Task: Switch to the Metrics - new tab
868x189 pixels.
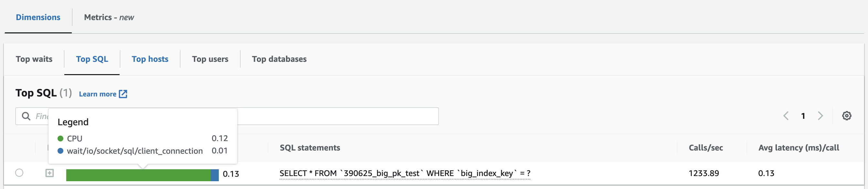Action: [x=109, y=17]
